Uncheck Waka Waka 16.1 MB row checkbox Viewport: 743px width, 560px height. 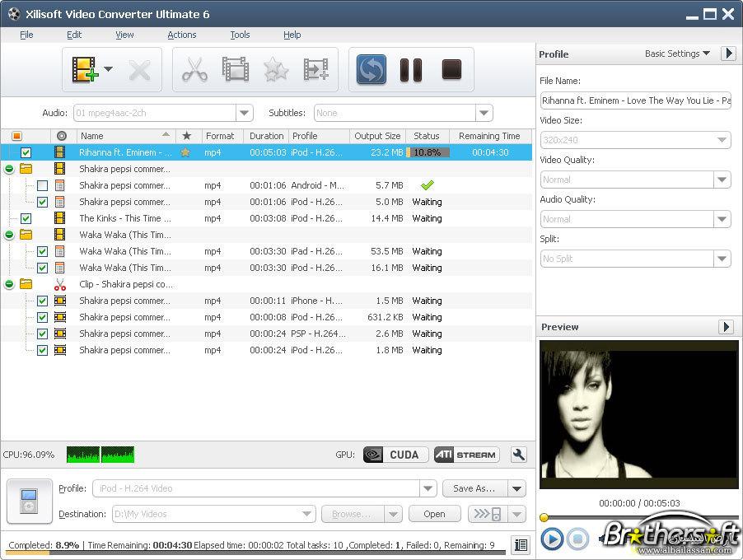[42, 268]
